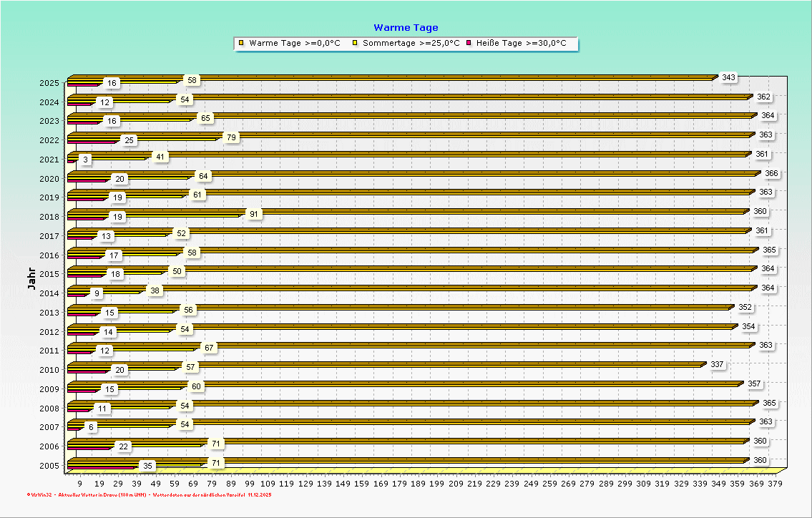Click the 2021 year label on axis

[49, 160]
